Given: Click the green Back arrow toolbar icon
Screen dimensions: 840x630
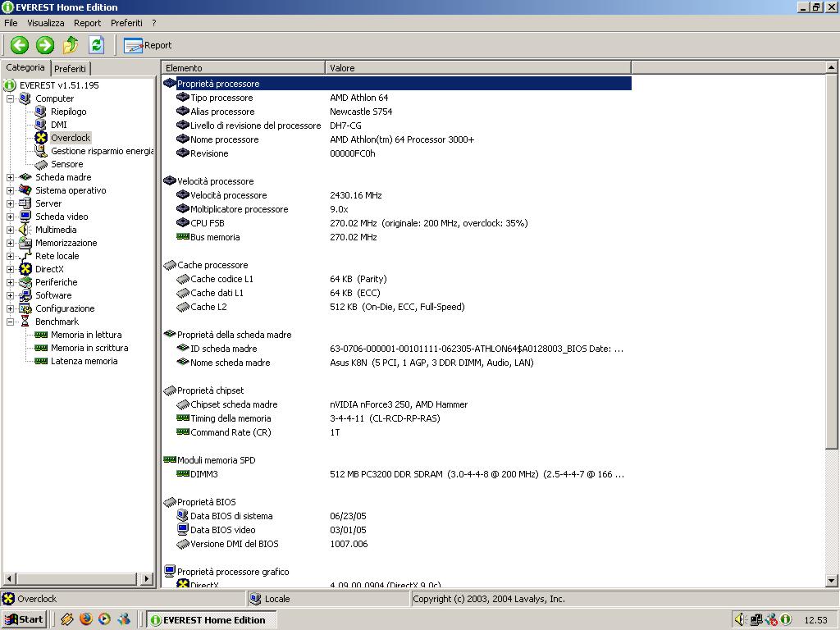Looking at the screenshot, I should pos(20,45).
